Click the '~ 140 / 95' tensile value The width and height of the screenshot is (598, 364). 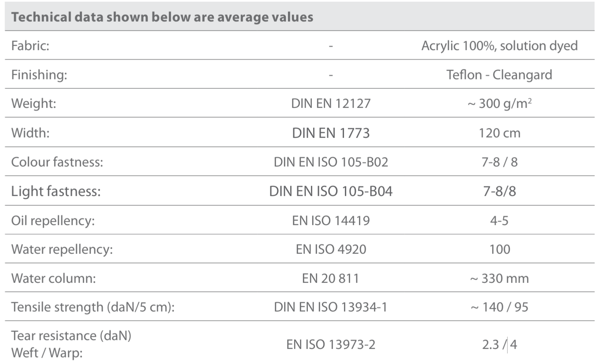(x=499, y=307)
